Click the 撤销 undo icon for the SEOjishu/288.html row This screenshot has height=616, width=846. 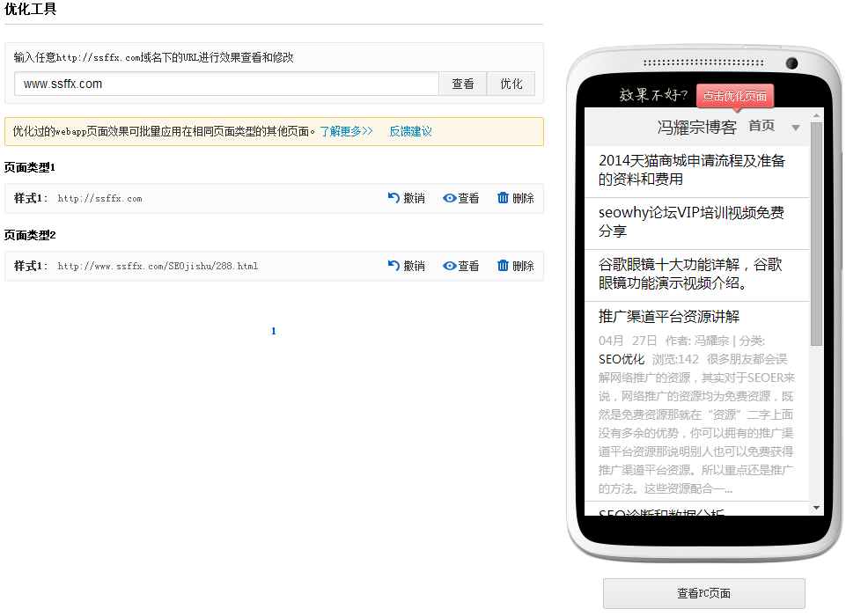394,266
